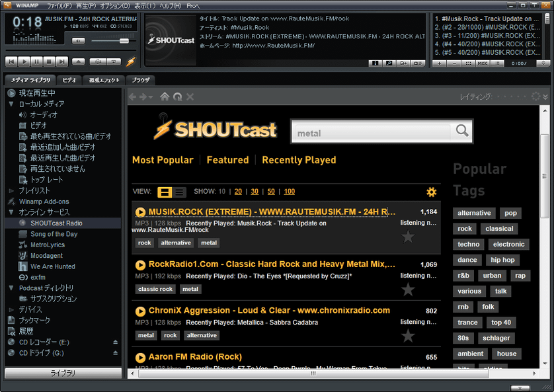Click the eject/open file button

pos(79,61)
